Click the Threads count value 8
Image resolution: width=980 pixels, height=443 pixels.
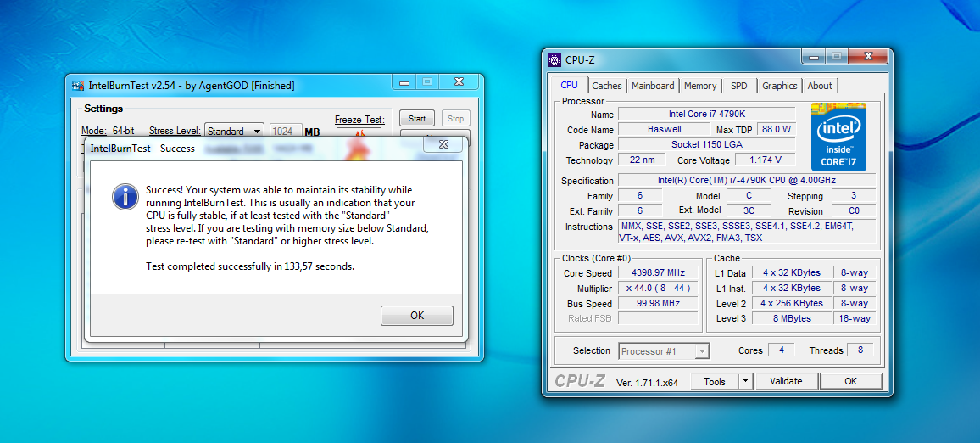pos(860,350)
